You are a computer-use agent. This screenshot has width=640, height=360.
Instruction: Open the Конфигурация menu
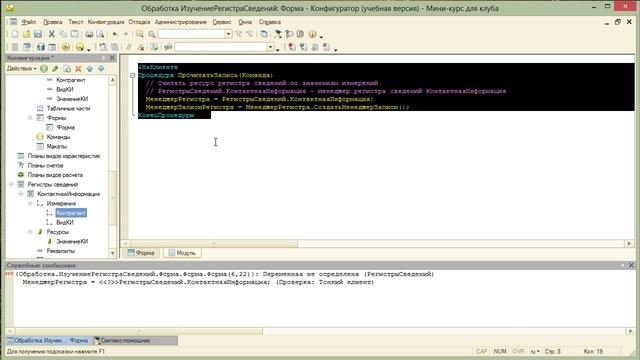(x=106, y=22)
